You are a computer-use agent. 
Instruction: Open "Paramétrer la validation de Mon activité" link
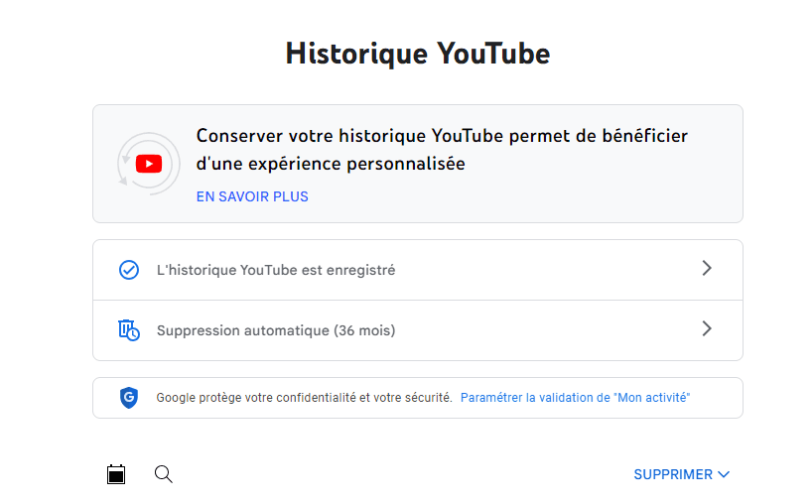click(x=575, y=398)
